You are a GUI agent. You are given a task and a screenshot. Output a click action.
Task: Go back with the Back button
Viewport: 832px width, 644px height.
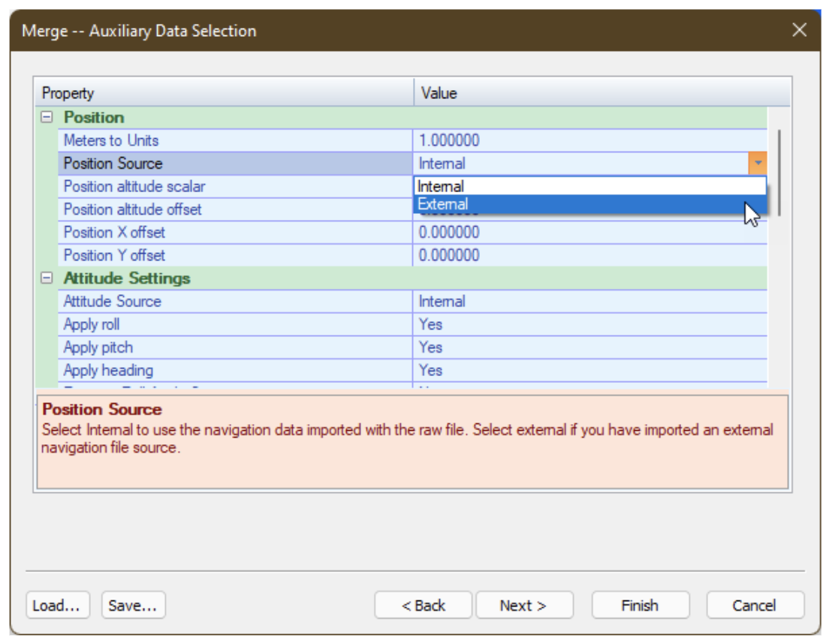point(423,606)
